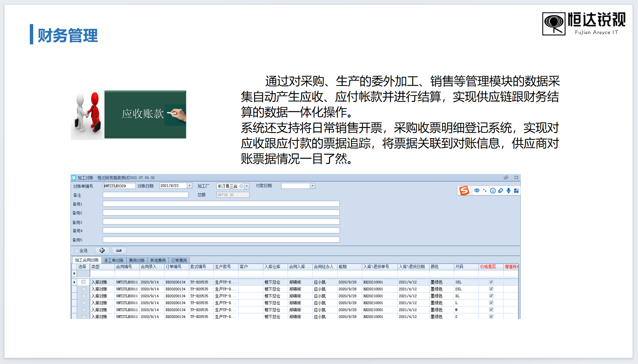Activate the Sogou voice input microphone
This screenshot has width=638, height=364.
(508, 191)
